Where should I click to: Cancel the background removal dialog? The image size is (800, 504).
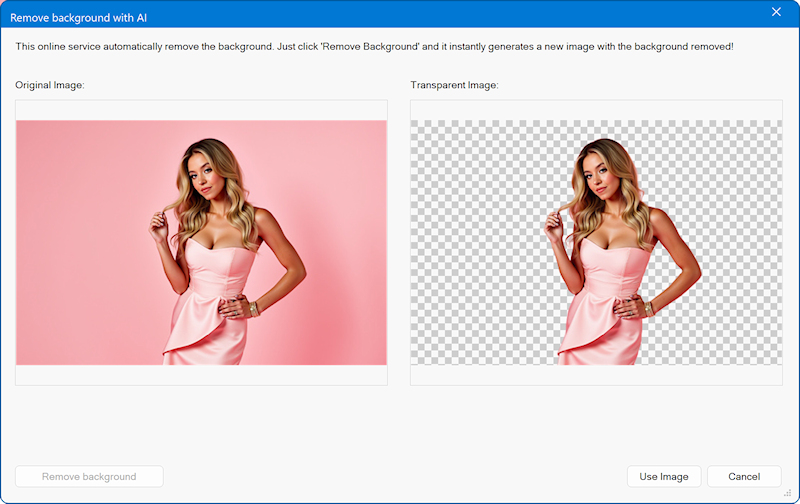744,476
